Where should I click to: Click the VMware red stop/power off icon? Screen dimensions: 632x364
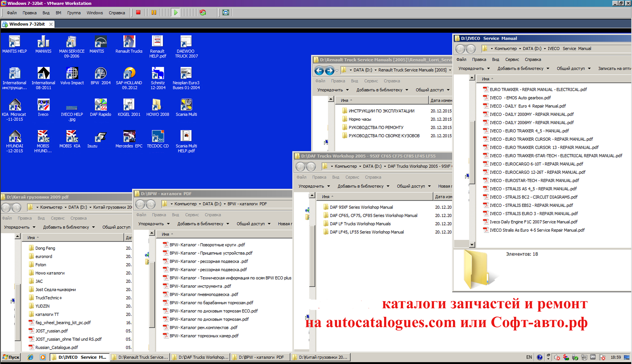pyautogui.click(x=138, y=12)
